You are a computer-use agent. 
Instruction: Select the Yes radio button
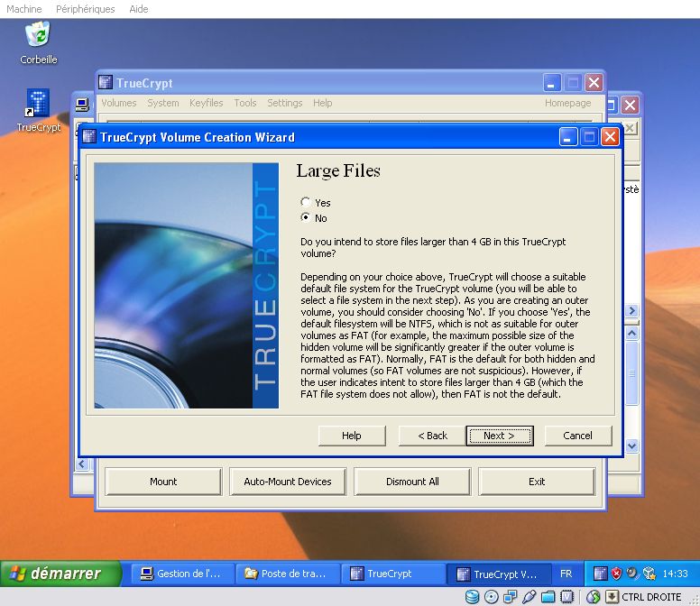point(306,203)
